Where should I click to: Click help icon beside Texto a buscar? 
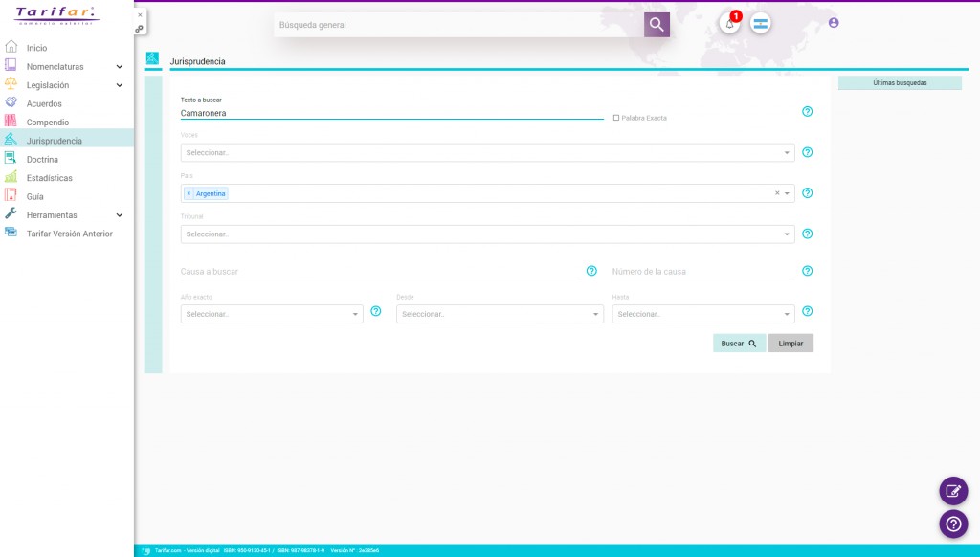(808, 111)
